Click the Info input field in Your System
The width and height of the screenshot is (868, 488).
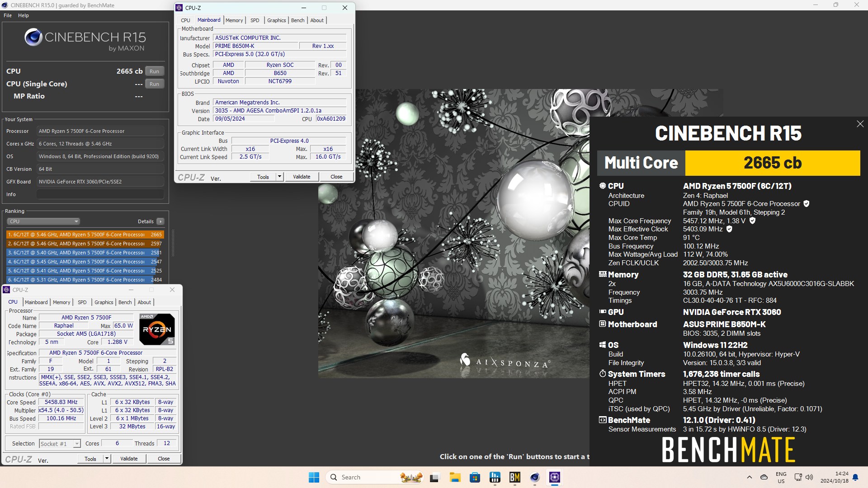100,194
